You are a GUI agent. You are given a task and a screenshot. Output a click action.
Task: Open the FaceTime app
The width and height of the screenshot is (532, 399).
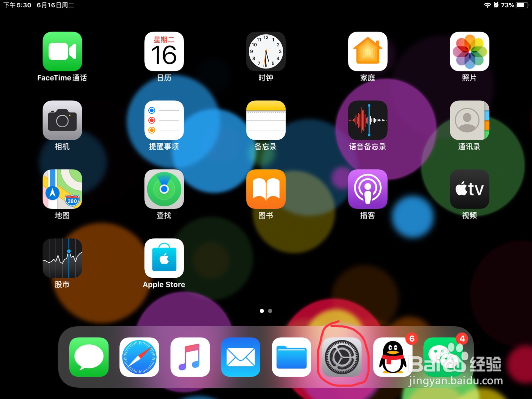point(62,52)
